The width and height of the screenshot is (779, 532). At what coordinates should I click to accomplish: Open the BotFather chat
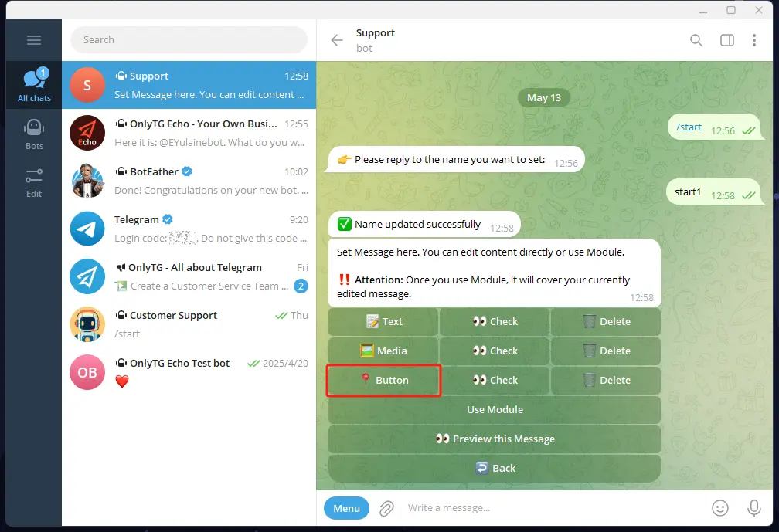pyautogui.click(x=189, y=181)
